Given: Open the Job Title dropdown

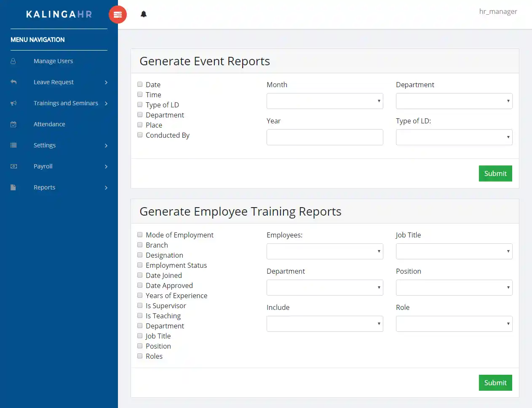Looking at the screenshot, I should click(x=454, y=251).
